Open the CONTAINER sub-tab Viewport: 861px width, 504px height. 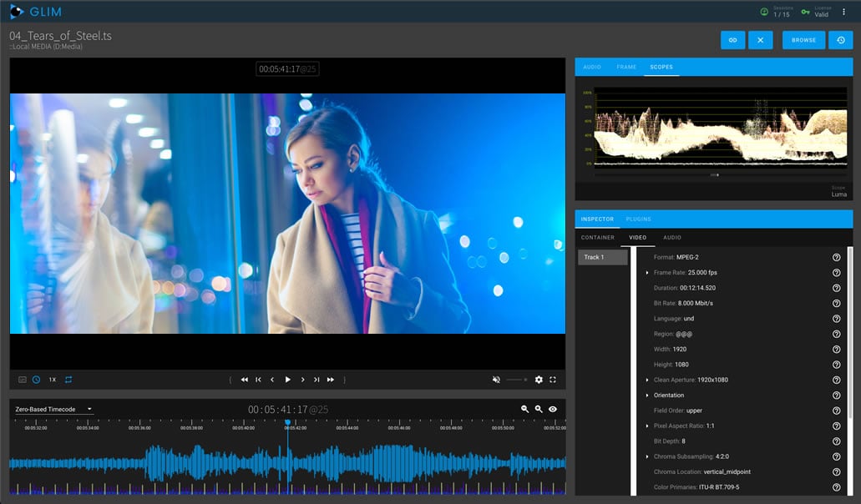pyautogui.click(x=598, y=238)
